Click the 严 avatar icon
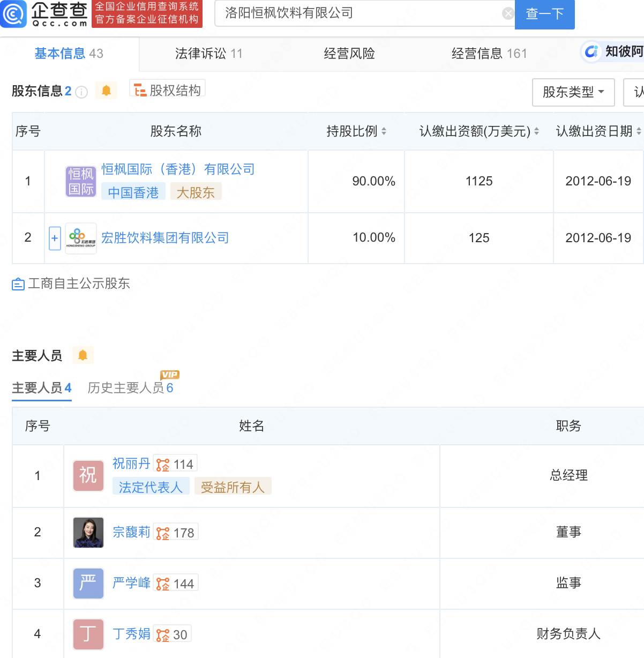Image resolution: width=644 pixels, height=658 pixels. point(88,584)
